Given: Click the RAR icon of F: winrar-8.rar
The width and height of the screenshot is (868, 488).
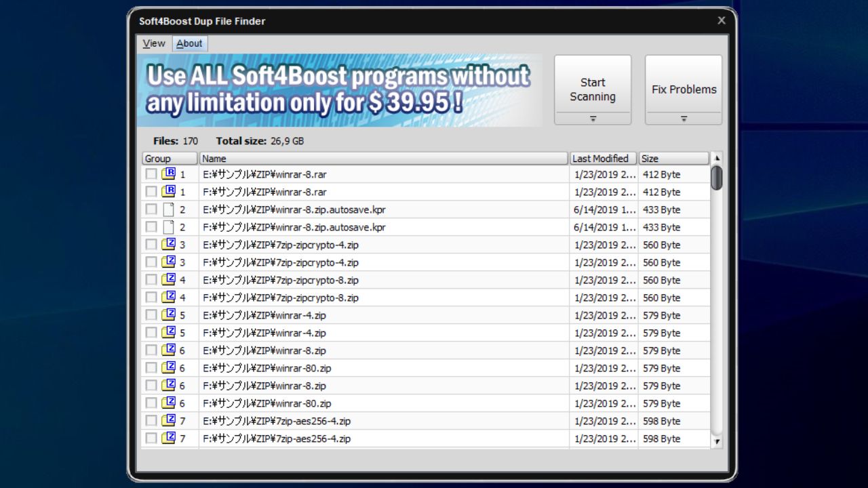Looking at the screenshot, I should tap(169, 192).
